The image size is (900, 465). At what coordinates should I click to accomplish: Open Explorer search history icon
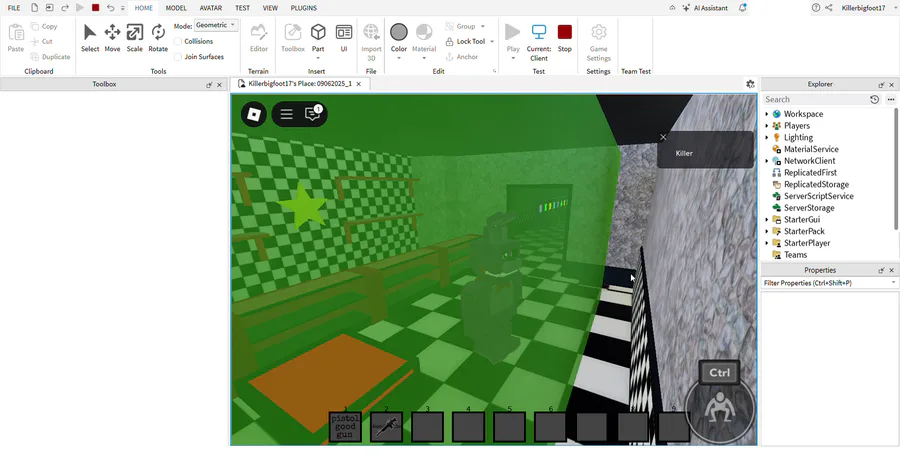pyautogui.click(x=874, y=99)
